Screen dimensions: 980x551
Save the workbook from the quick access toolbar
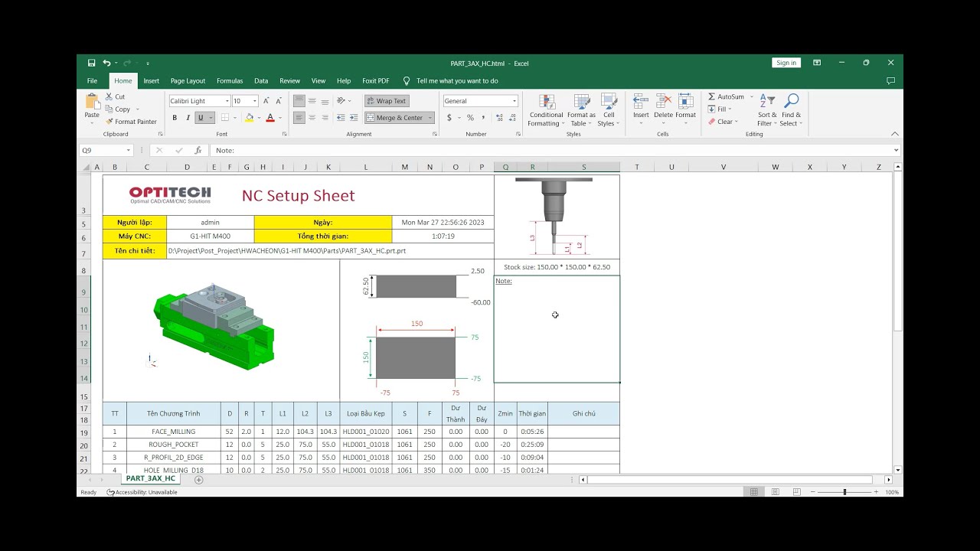pyautogui.click(x=92, y=63)
